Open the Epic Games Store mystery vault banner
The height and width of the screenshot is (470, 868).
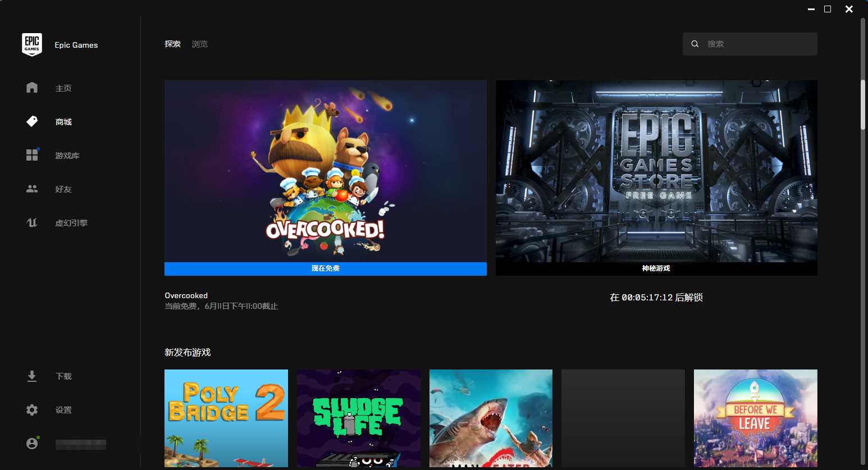[656, 171]
